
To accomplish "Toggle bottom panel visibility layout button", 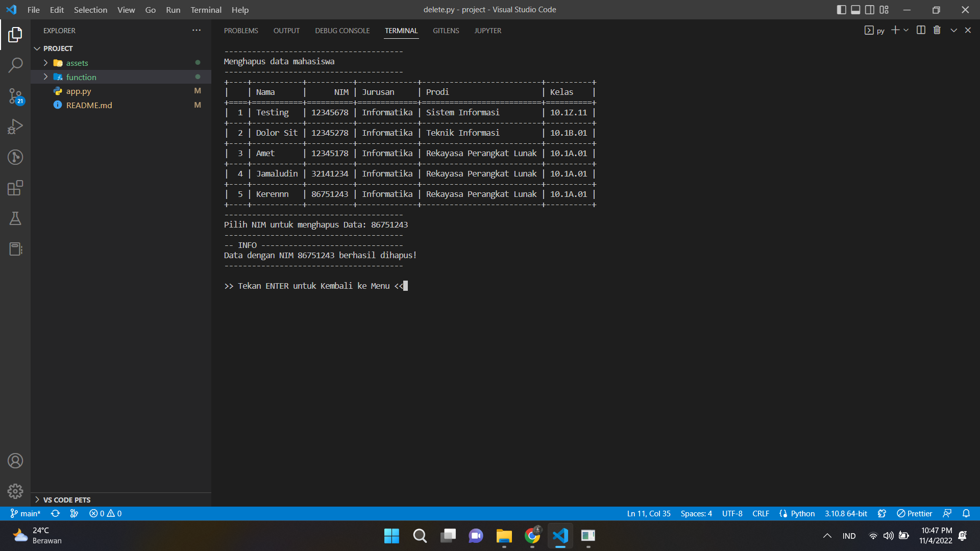I will 855,10.
